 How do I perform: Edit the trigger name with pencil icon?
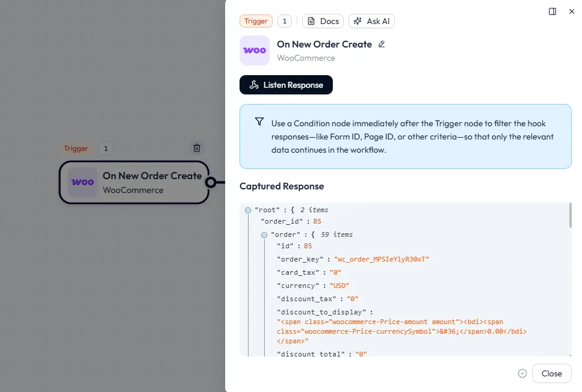pos(382,44)
